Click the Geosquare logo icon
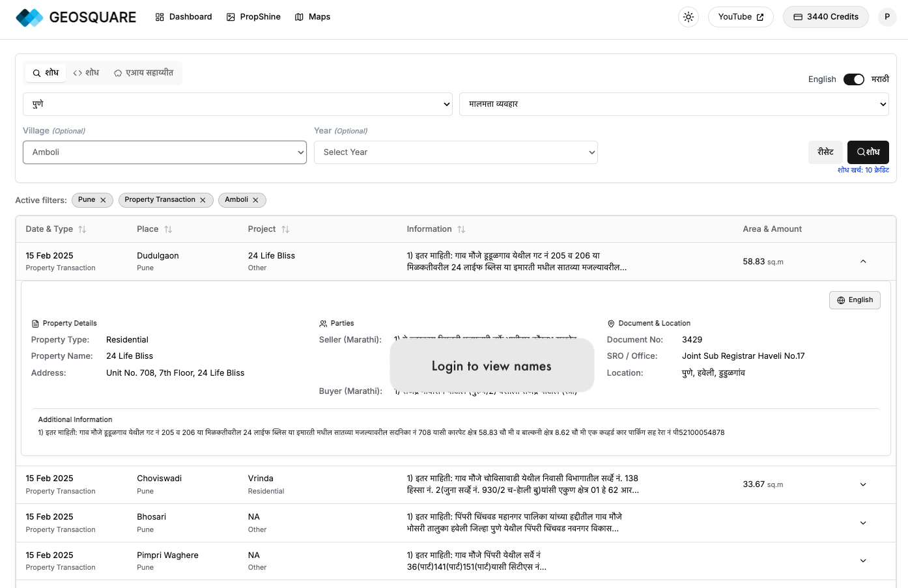 tap(29, 18)
